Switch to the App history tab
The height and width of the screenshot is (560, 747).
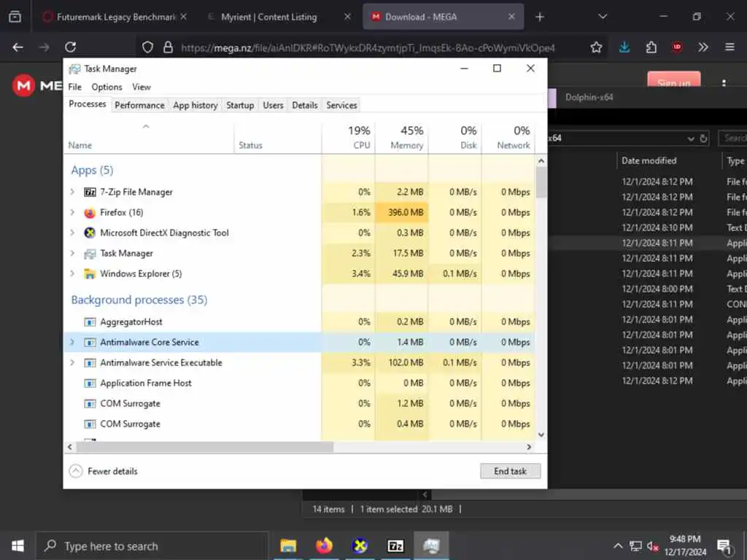196,105
